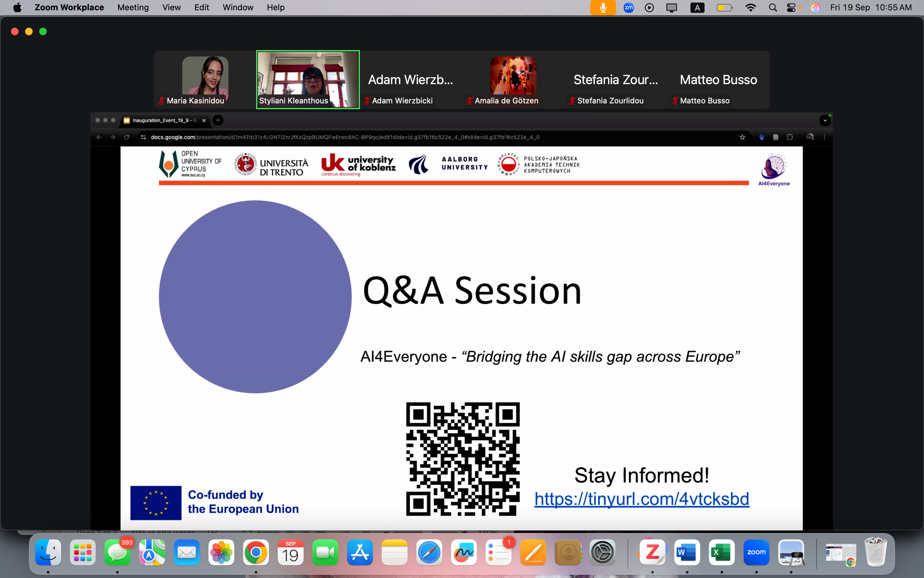Open Launchpad from the Dock

(83, 552)
